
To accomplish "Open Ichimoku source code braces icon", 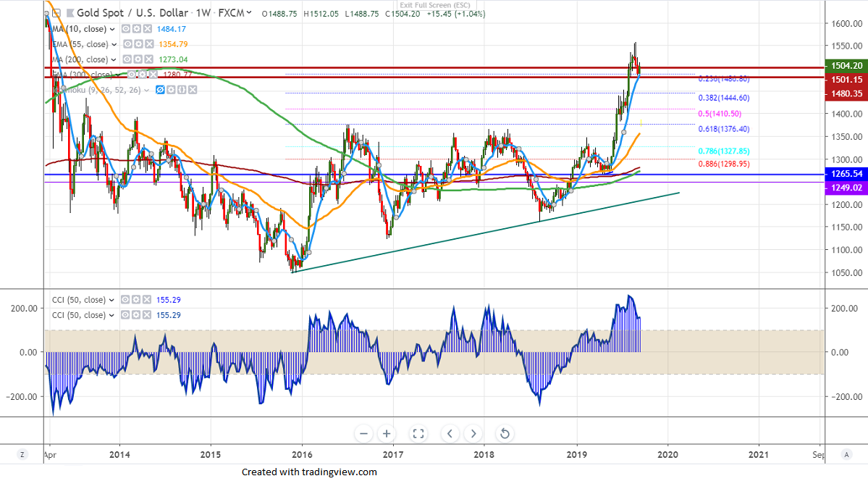I will coord(181,90).
